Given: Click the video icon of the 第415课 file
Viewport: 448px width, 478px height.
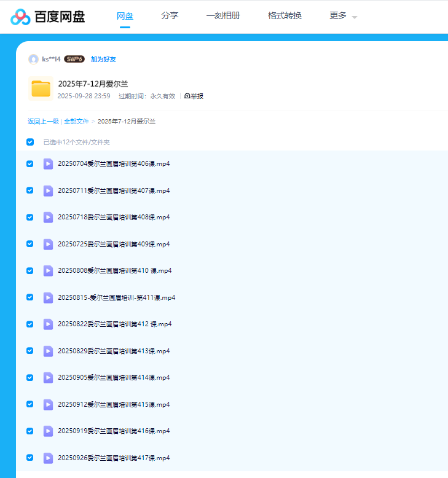Looking at the screenshot, I should point(48,404).
